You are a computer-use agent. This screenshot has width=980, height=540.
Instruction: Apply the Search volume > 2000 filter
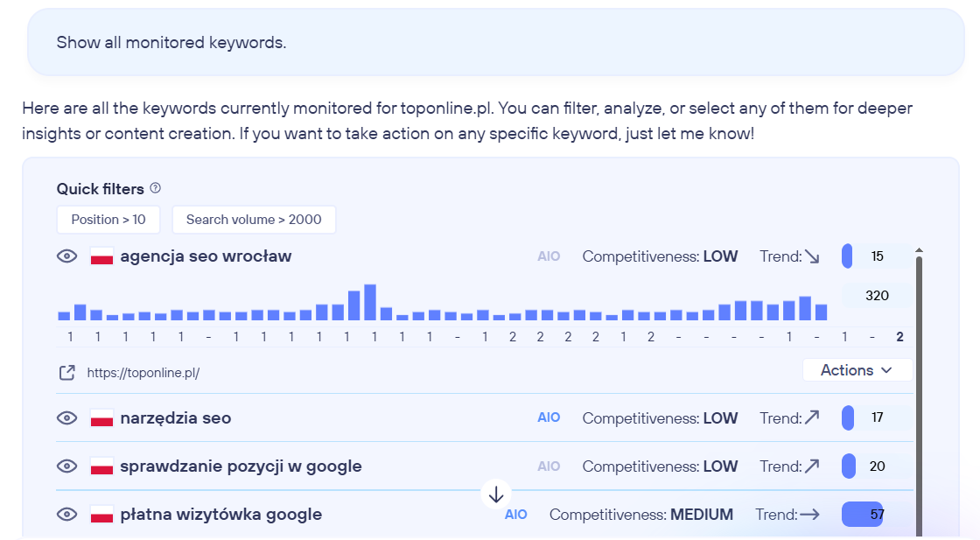[254, 220]
